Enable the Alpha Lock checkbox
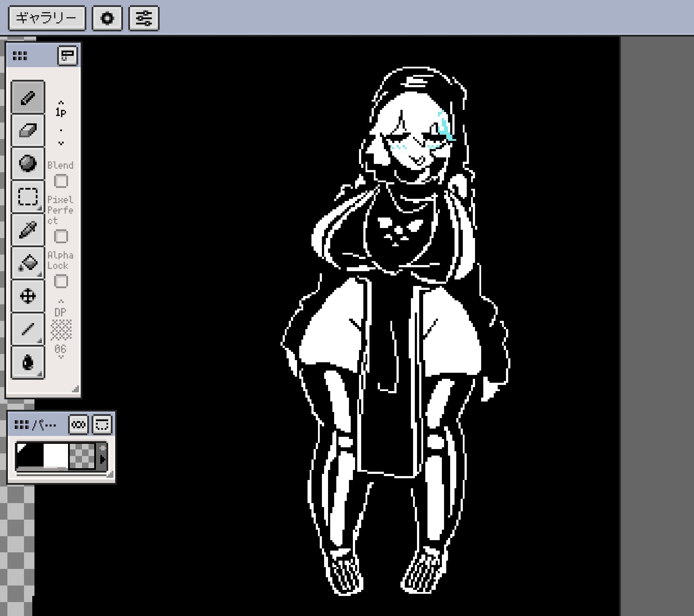This screenshot has height=616, width=694. point(61,281)
